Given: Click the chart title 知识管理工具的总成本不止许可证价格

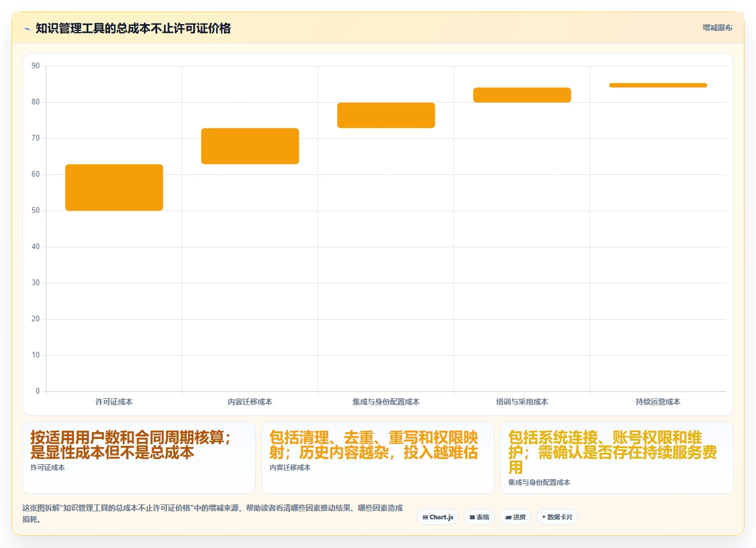Looking at the screenshot, I should (x=133, y=28).
